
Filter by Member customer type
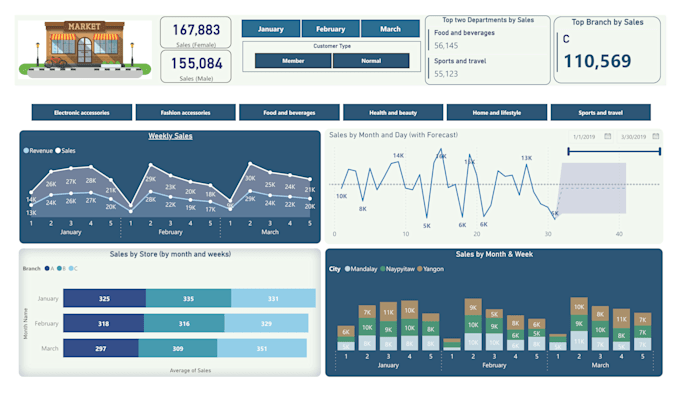(x=293, y=61)
